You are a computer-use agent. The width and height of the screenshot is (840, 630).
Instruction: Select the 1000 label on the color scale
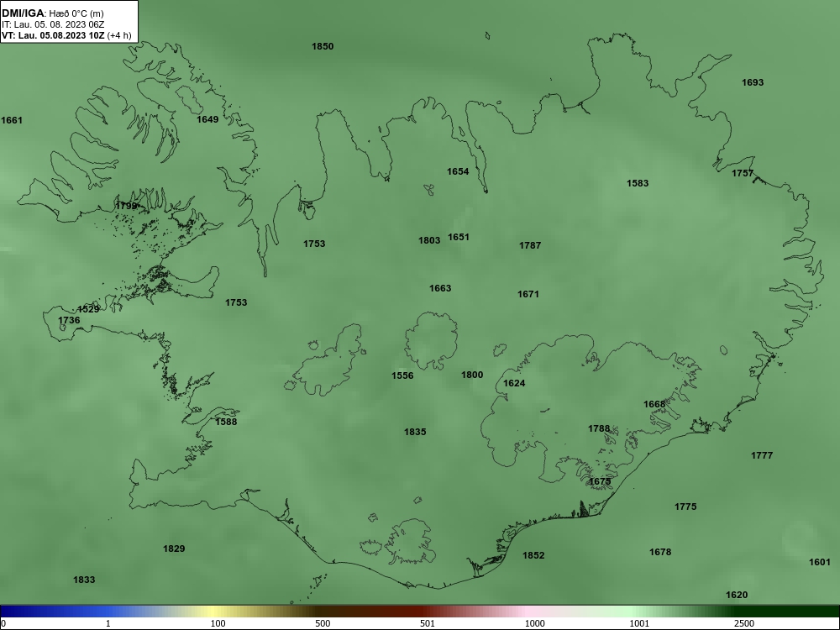[534, 623]
